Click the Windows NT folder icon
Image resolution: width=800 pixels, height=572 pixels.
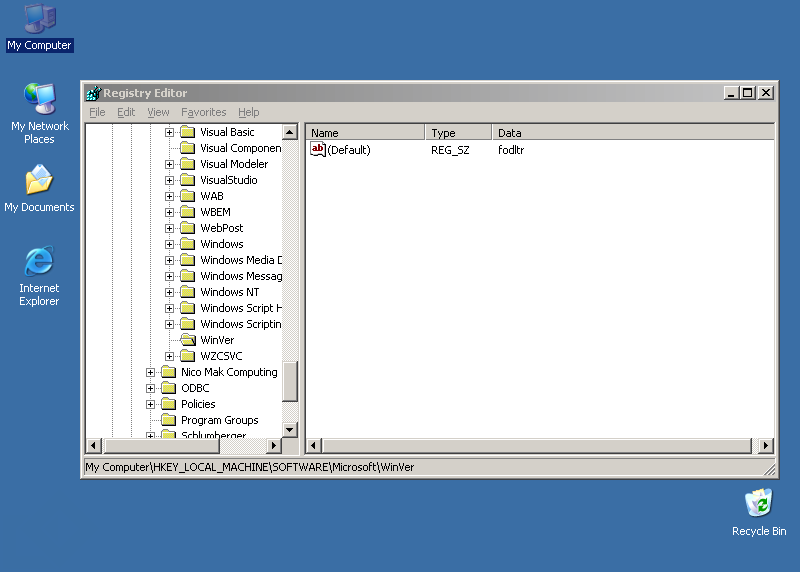click(x=188, y=292)
